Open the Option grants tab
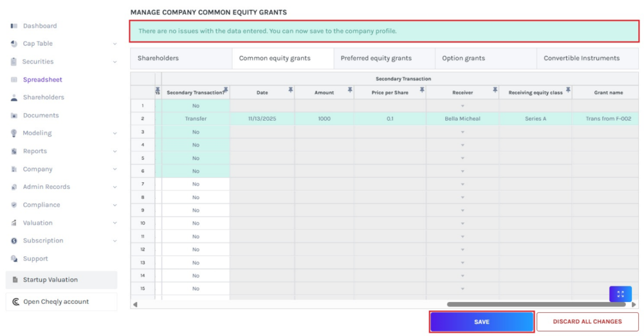The width and height of the screenshot is (644, 336). tap(464, 58)
